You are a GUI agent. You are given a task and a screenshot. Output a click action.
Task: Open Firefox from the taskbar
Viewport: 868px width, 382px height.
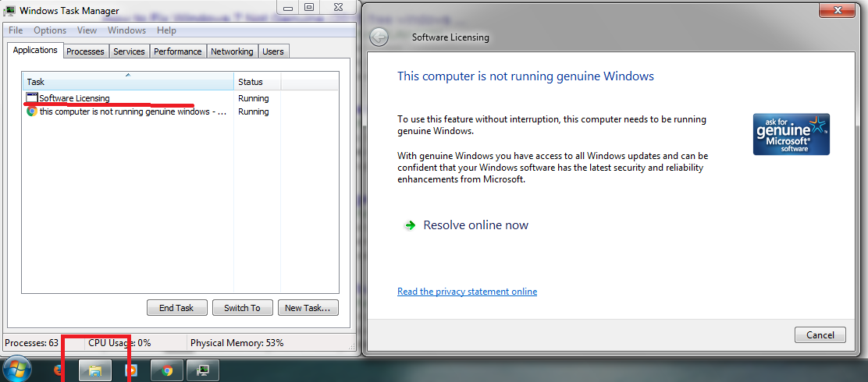pos(58,370)
